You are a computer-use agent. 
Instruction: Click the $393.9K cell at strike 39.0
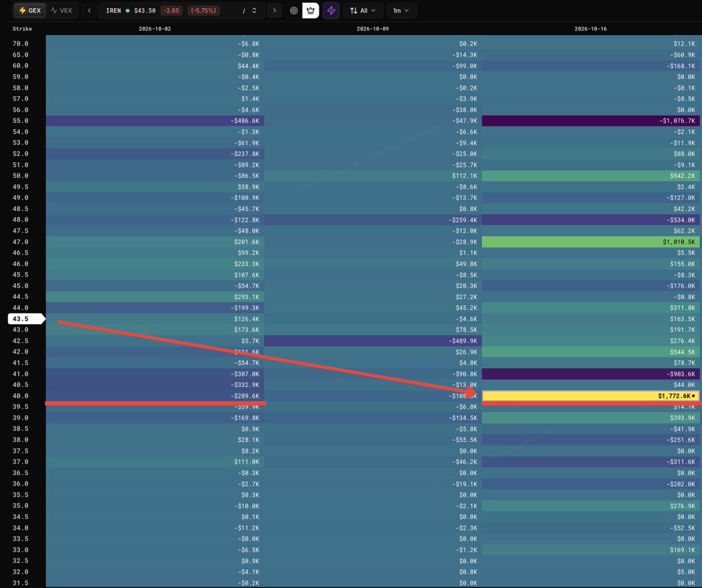591,418
